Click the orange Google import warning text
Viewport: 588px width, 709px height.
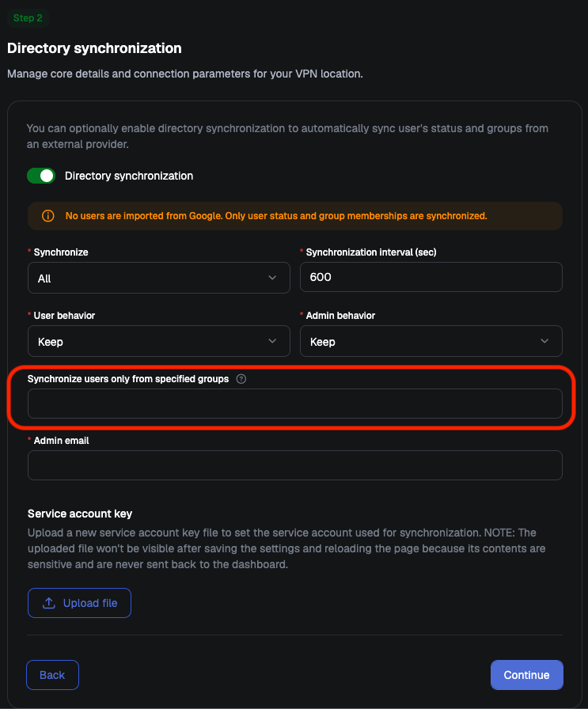point(276,216)
